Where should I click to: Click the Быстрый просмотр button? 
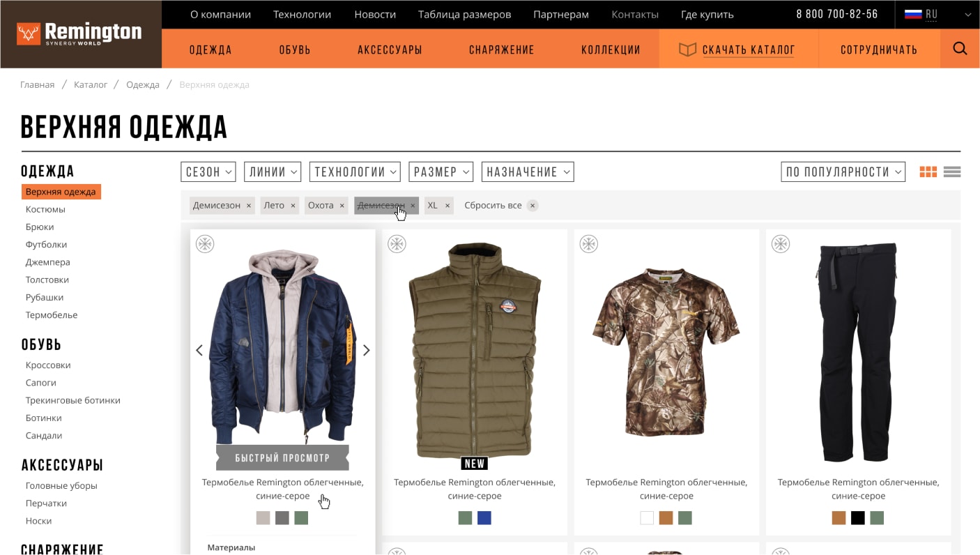(x=282, y=458)
